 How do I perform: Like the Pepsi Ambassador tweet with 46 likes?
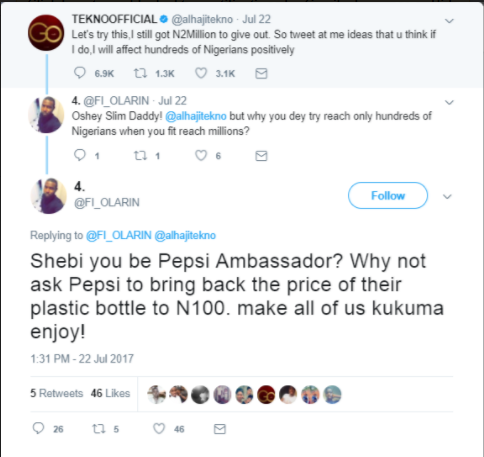159,429
